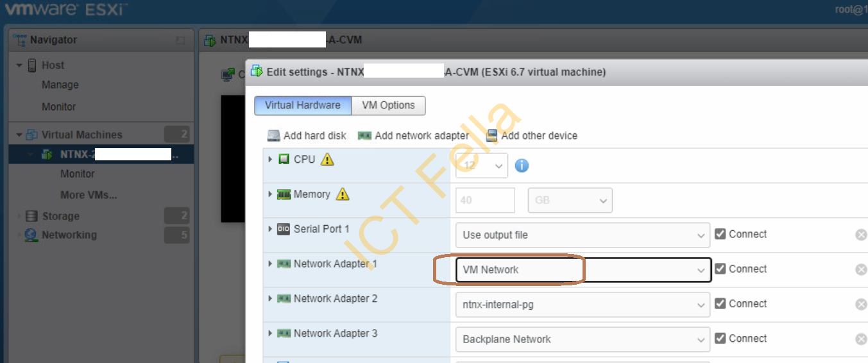Click the Memory size input field
This screenshot has height=363, width=868.
coord(485,200)
